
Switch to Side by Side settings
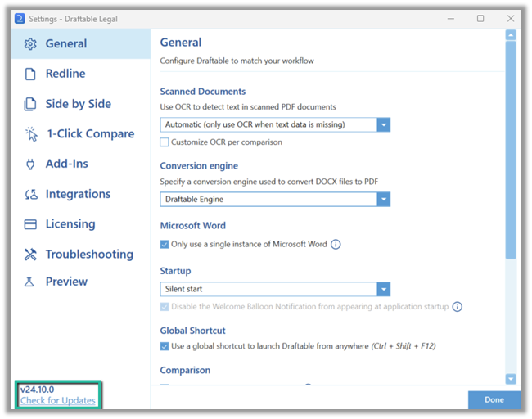pos(80,104)
